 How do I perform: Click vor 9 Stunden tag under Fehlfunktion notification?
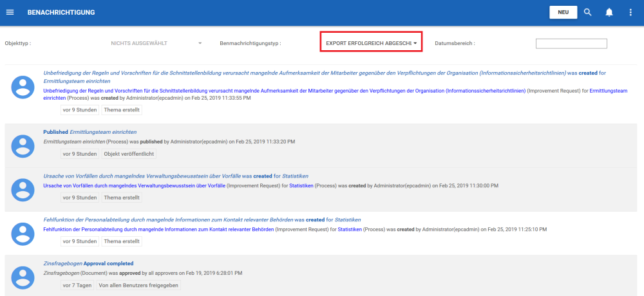tap(80, 241)
